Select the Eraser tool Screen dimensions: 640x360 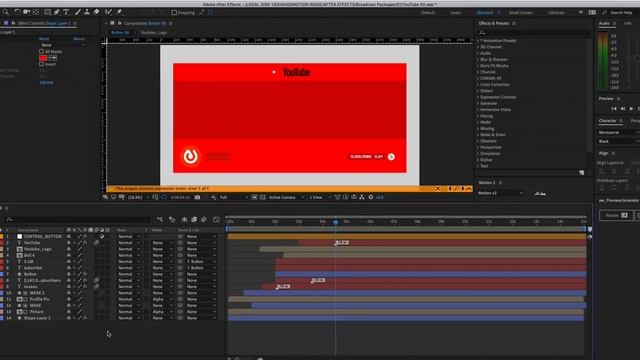pos(96,12)
